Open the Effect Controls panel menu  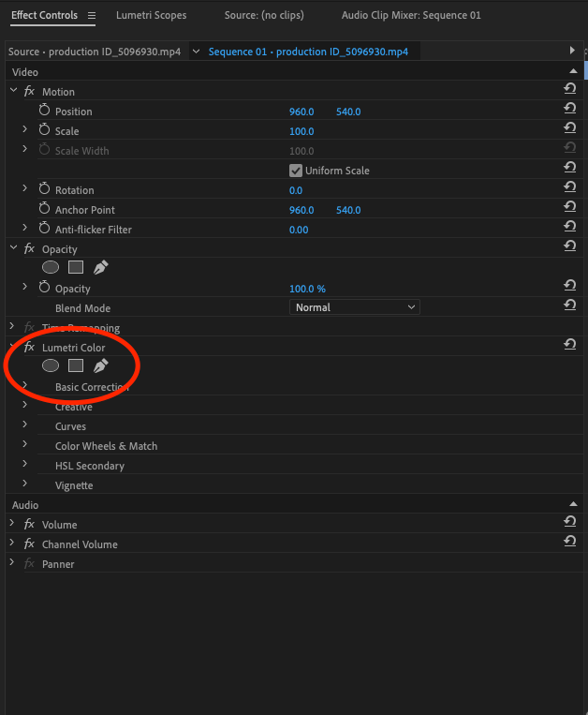point(92,16)
